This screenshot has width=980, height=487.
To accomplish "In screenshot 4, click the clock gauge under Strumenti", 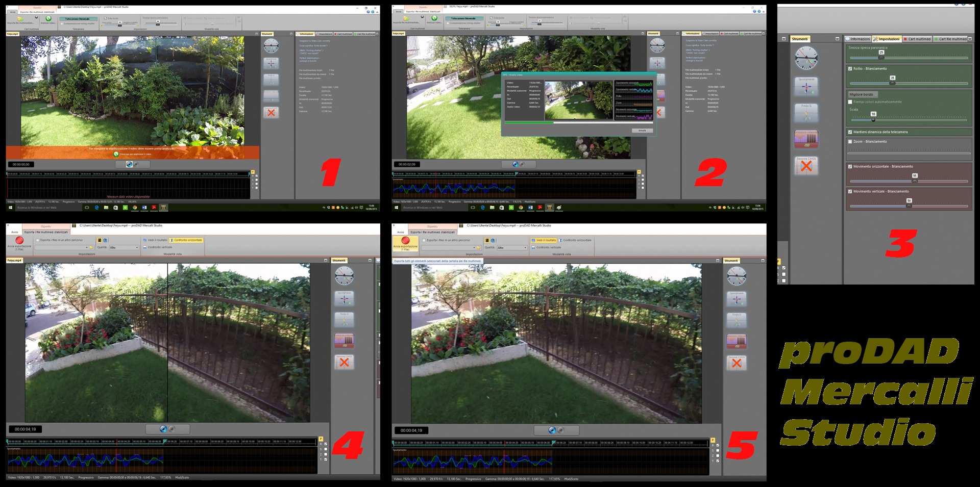I will pyautogui.click(x=344, y=276).
